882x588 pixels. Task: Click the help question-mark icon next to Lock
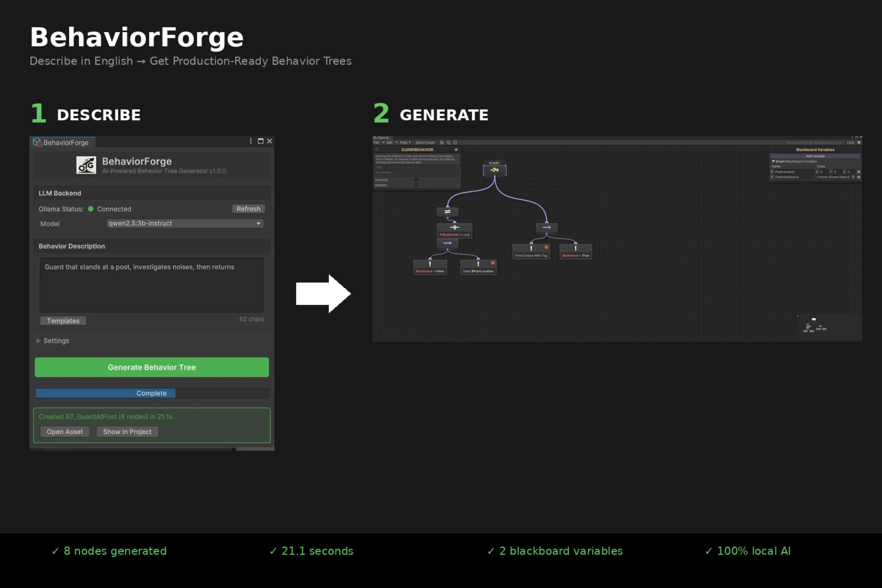click(859, 142)
